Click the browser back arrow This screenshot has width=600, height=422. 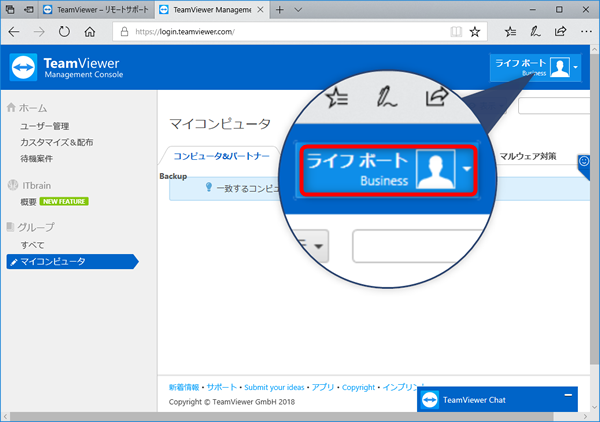14,31
